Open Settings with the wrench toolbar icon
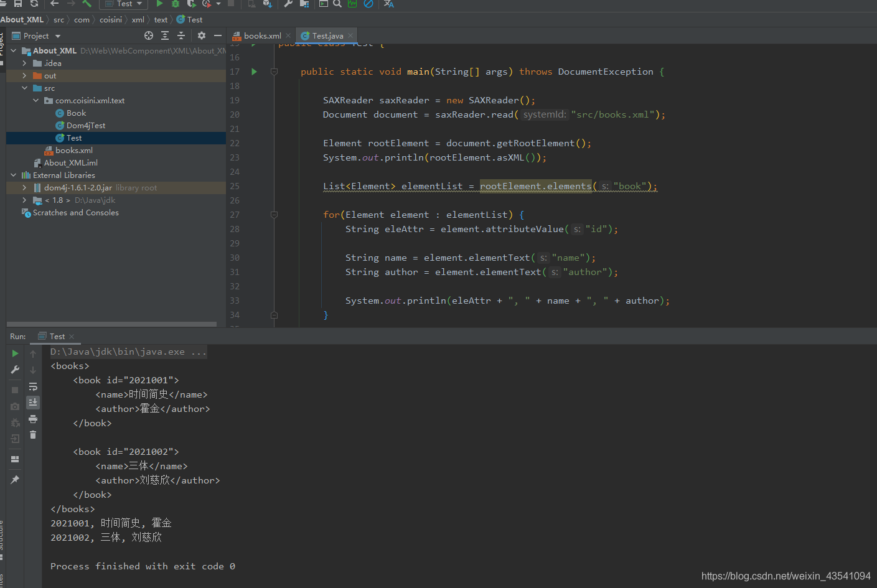 [x=288, y=4]
